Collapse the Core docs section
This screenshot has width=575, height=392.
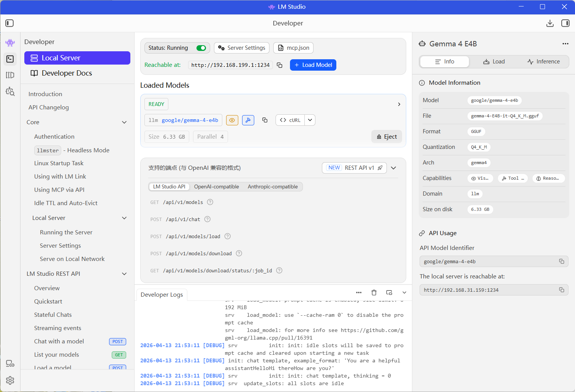coord(124,122)
